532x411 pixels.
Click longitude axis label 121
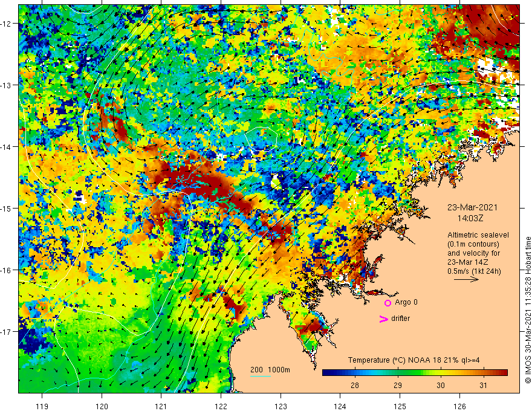click(x=161, y=406)
